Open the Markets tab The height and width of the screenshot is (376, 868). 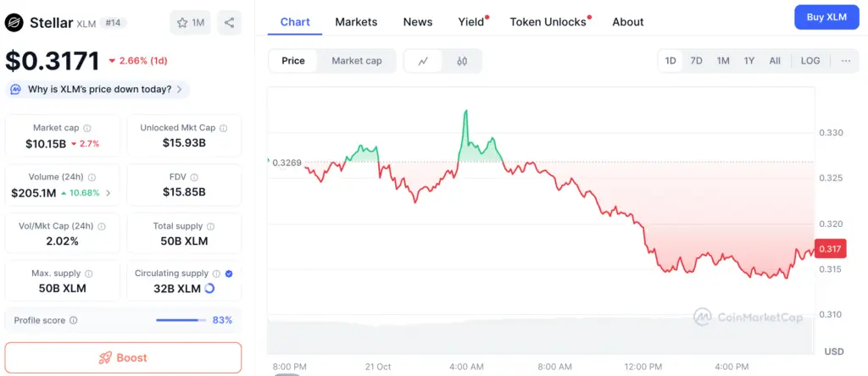(x=356, y=22)
